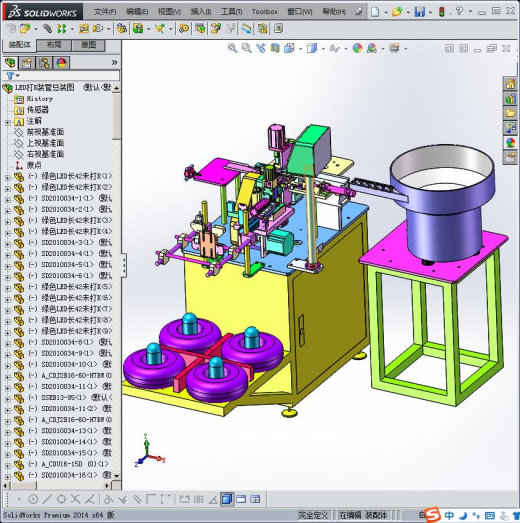Open the DisplayManager color ball tab
Viewport: 520px width, 523px height.
click(x=61, y=62)
